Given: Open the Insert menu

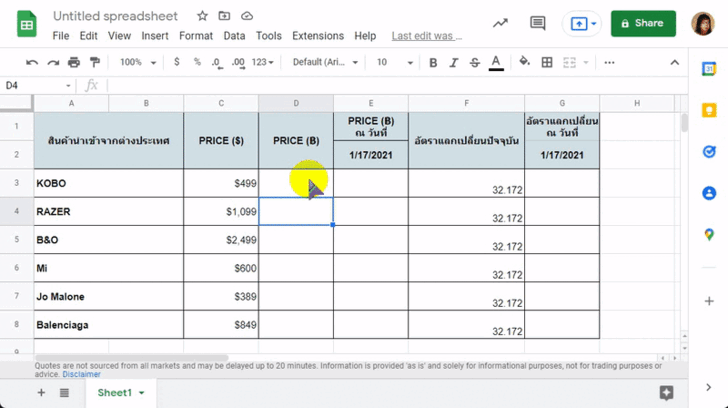Looking at the screenshot, I should (x=155, y=36).
